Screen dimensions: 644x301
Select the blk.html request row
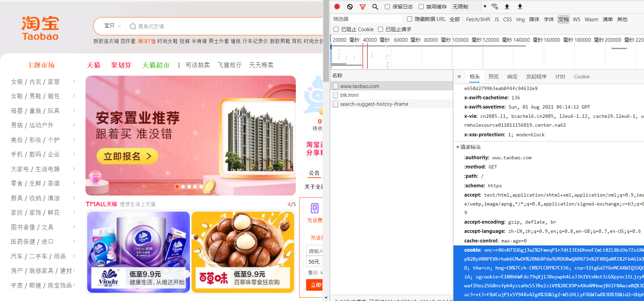click(392, 95)
